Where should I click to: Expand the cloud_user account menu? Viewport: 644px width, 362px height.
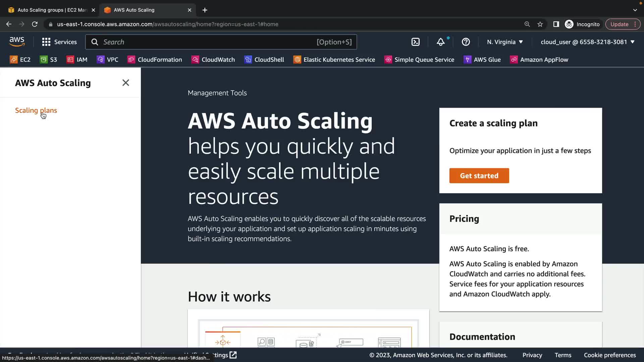coord(587,42)
